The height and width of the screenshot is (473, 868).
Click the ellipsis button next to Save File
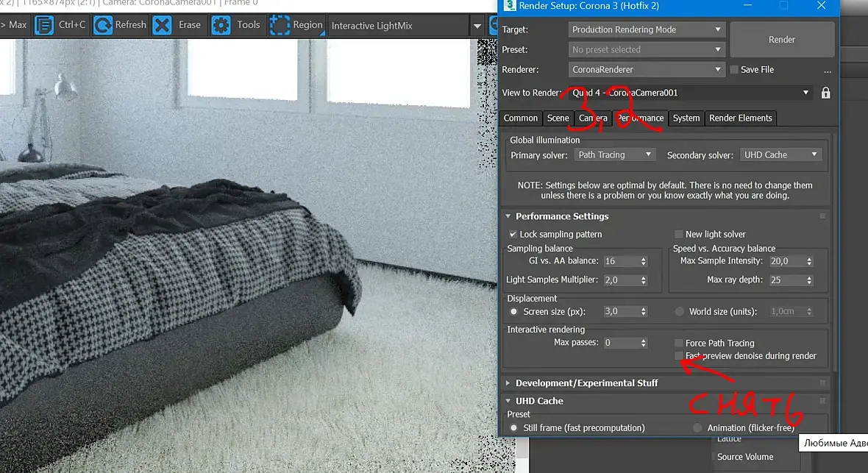827,70
